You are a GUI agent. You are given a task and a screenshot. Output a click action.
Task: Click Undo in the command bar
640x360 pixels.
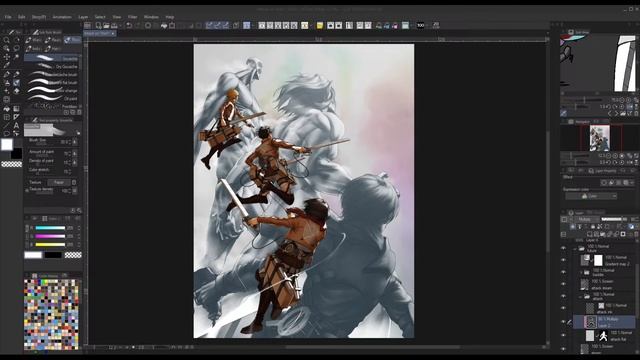129,25
